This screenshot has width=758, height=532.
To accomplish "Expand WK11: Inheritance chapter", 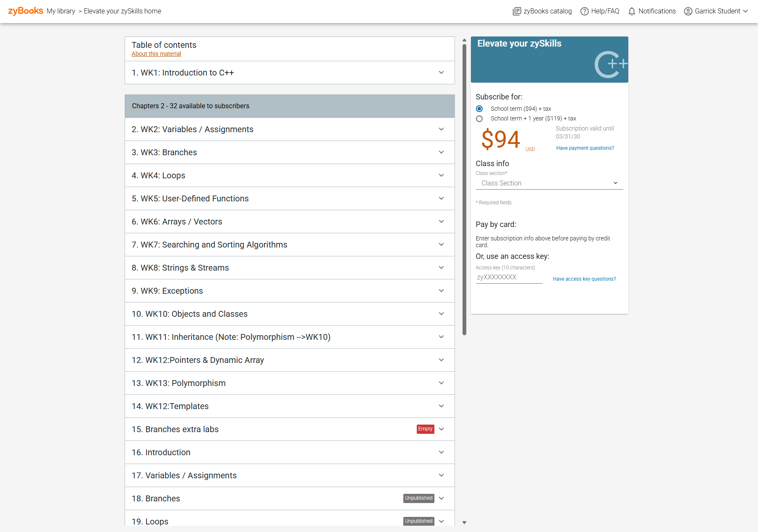I will 290,337.
